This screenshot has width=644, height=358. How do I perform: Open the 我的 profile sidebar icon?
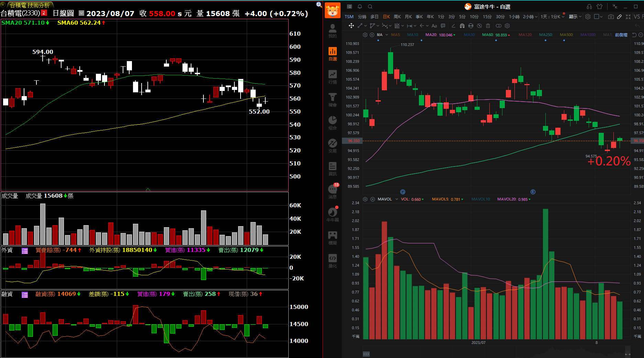pyautogui.click(x=332, y=31)
